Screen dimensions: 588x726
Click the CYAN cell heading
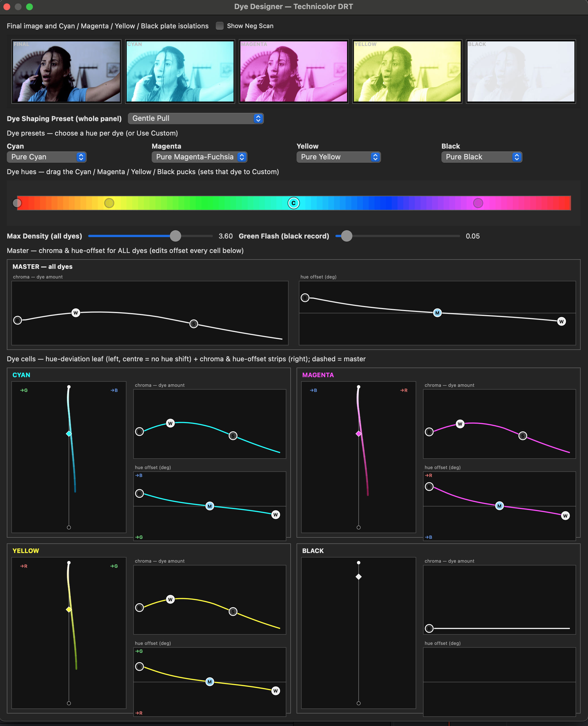click(21, 375)
